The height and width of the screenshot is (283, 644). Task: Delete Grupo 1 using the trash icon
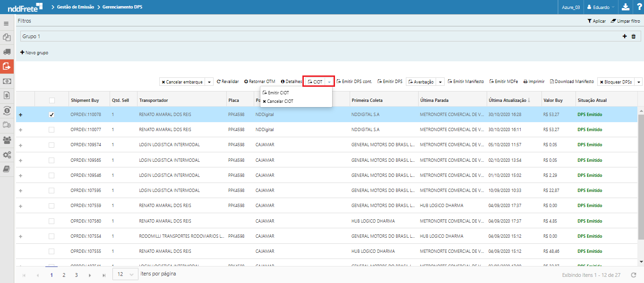click(x=634, y=36)
